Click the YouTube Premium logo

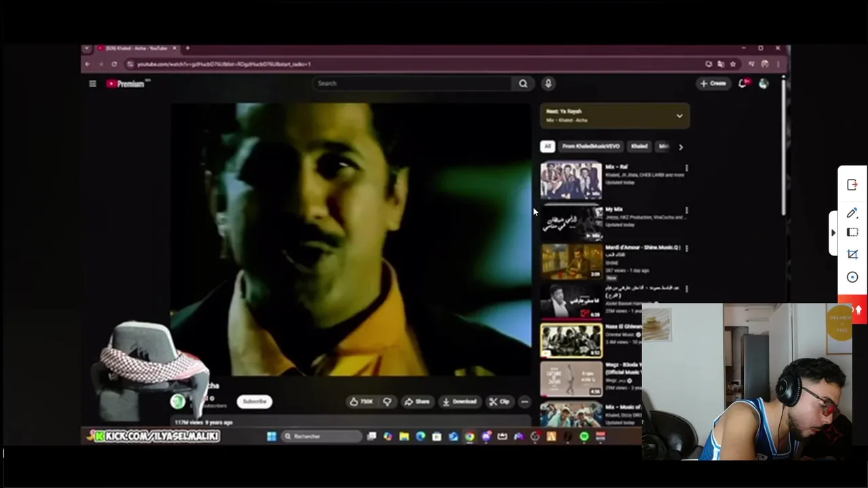click(x=127, y=83)
